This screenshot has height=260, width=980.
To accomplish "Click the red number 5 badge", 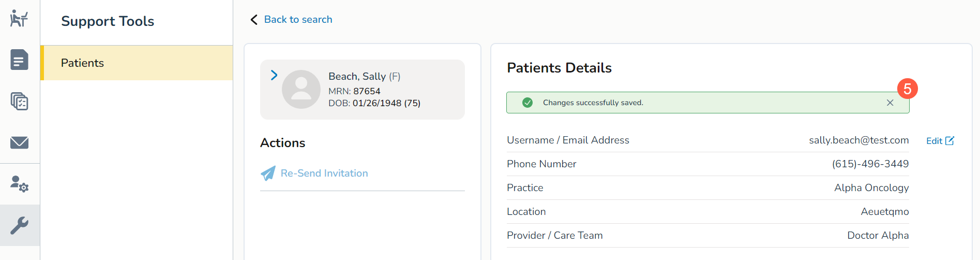I will click(x=907, y=89).
